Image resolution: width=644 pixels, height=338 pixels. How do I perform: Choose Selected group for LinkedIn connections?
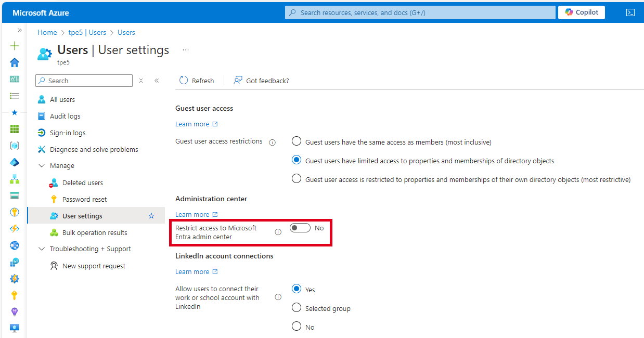click(x=297, y=308)
